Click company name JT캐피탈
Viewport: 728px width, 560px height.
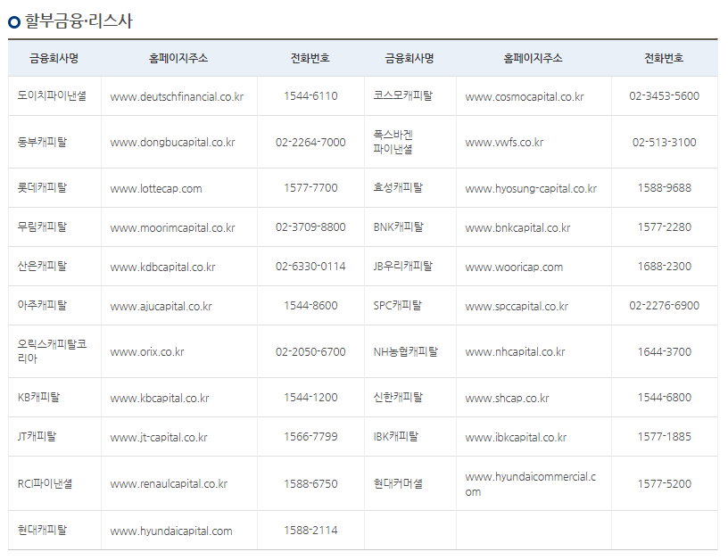[37, 437]
